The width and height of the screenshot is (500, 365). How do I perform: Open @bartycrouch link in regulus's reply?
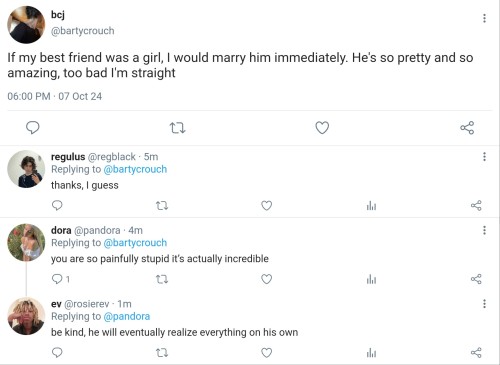tap(135, 169)
